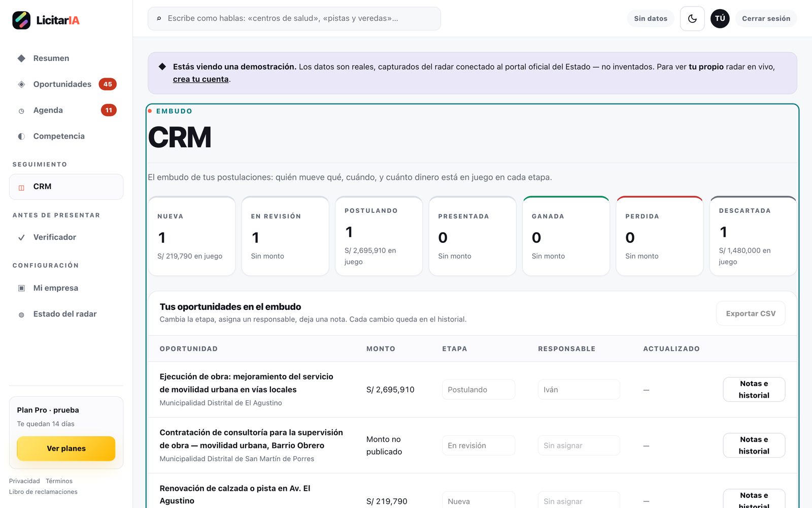Assign responsable for consultoría supervisión row

579,446
